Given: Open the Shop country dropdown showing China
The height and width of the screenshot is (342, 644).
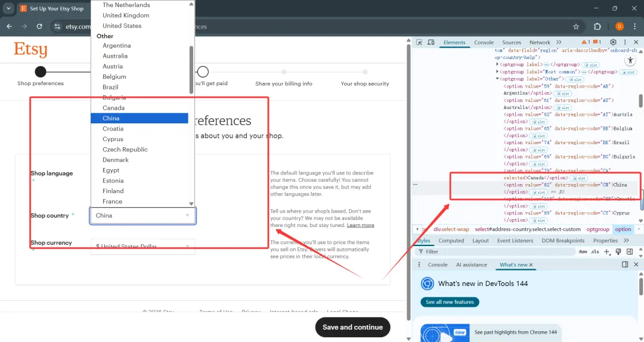Looking at the screenshot, I should tap(143, 216).
